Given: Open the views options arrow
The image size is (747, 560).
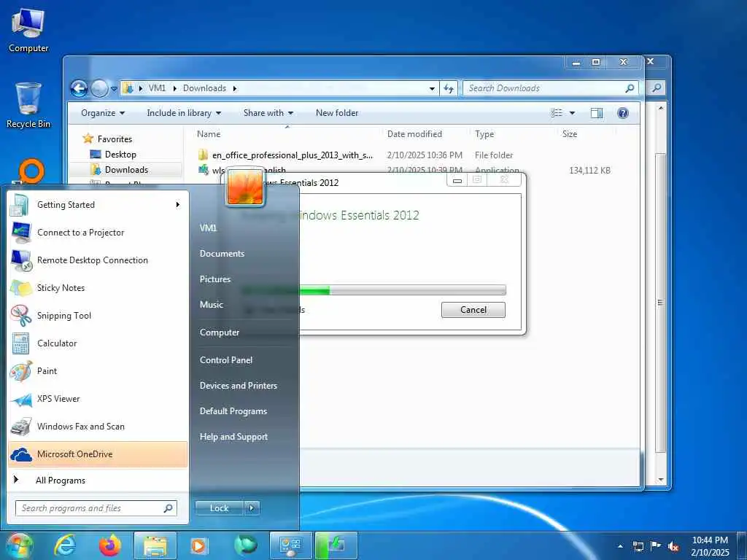Looking at the screenshot, I should [572, 113].
